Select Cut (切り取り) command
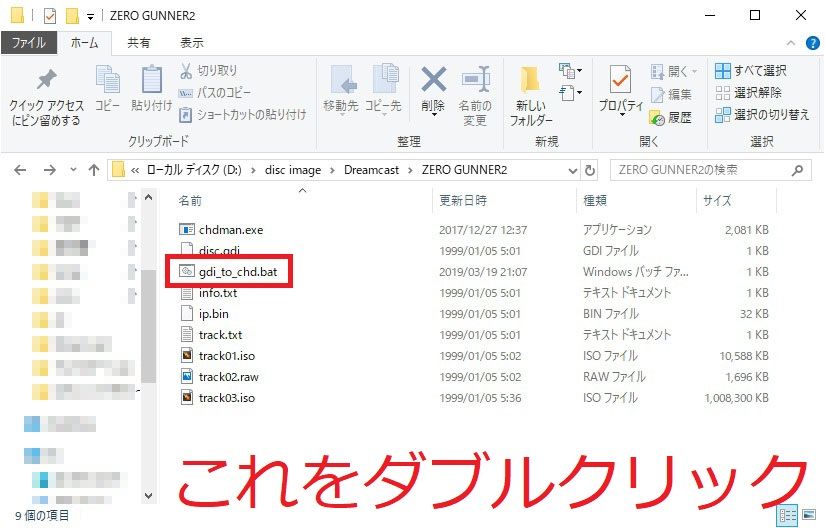This screenshot has width=825, height=528. pos(208,70)
